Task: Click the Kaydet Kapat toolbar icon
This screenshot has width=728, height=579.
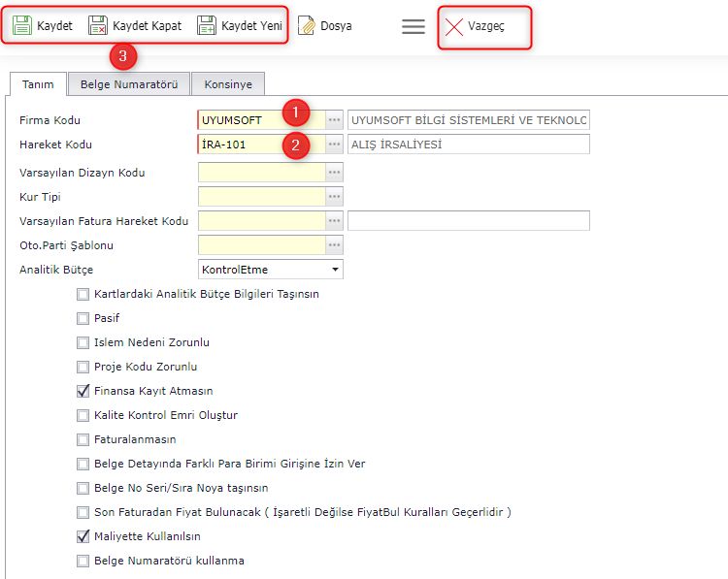Action: pyautogui.click(x=98, y=26)
